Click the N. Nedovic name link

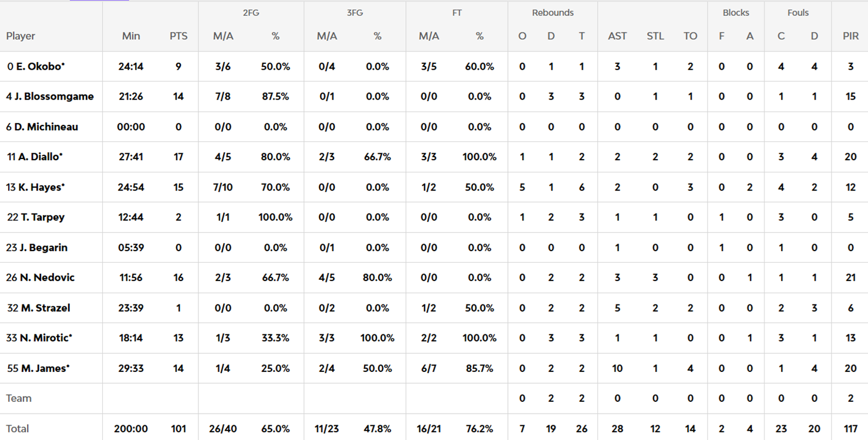pos(47,277)
